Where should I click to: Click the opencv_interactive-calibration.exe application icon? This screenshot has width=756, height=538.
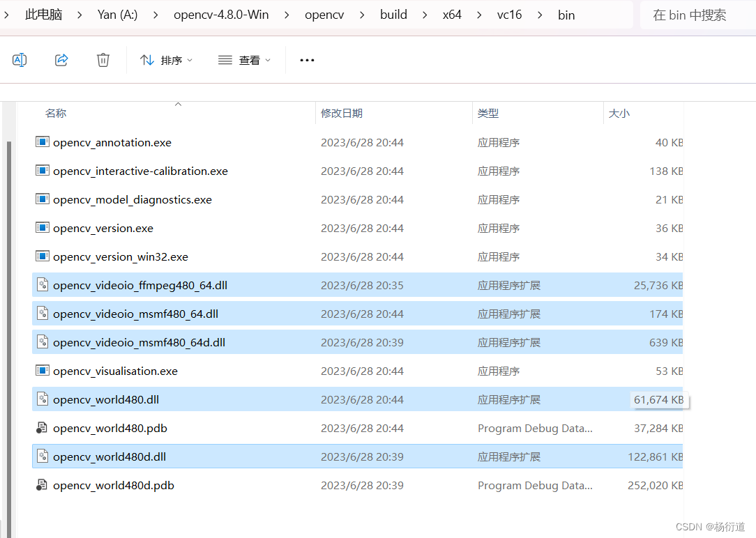coord(43,171)
